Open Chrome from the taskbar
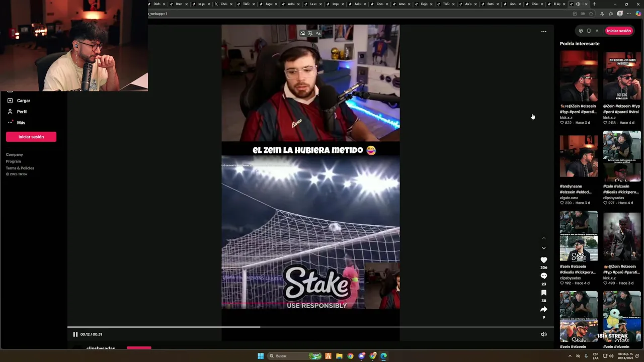The image size is (644, 362). pyautogui.click(x=350, y=356)
